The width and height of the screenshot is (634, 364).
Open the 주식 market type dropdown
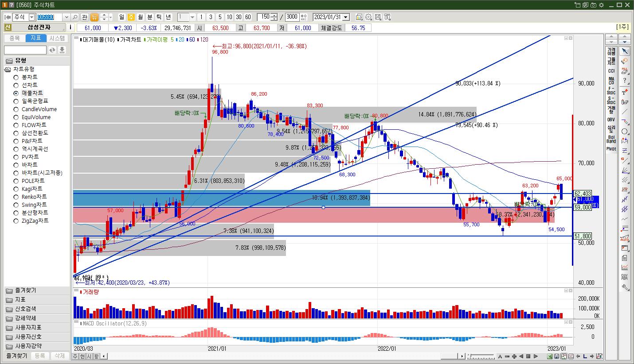pyautogui.click(x=31, y=17)
